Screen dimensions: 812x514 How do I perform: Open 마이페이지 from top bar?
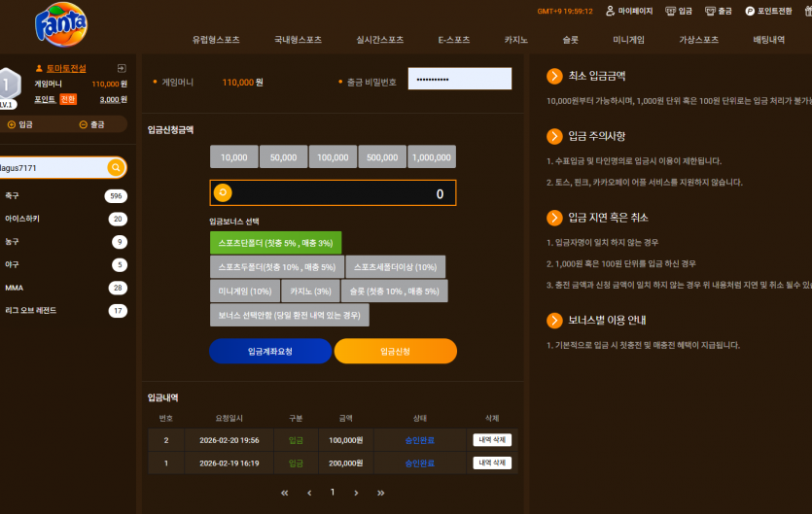point(628,11)
